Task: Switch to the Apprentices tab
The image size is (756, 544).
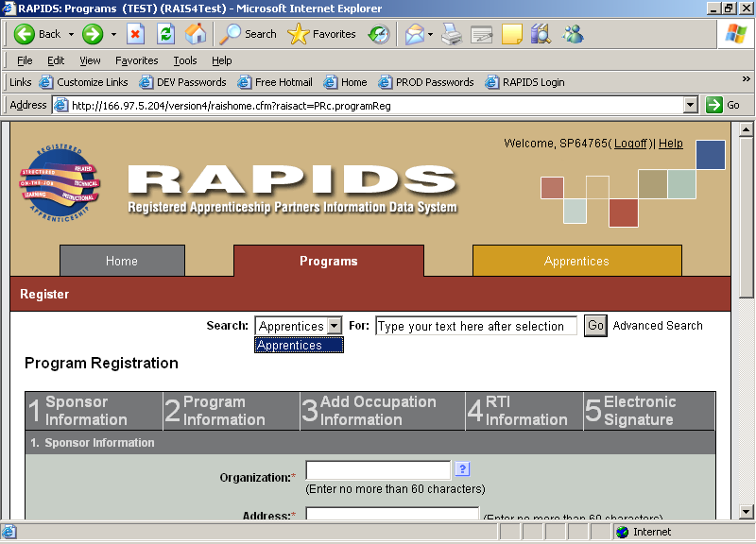Action: click(576, 261)
